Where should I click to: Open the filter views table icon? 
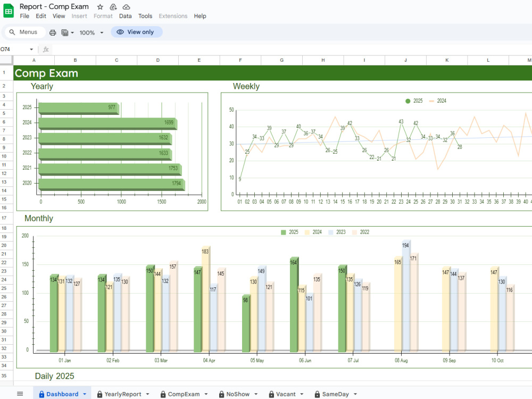tap(64, 32)
